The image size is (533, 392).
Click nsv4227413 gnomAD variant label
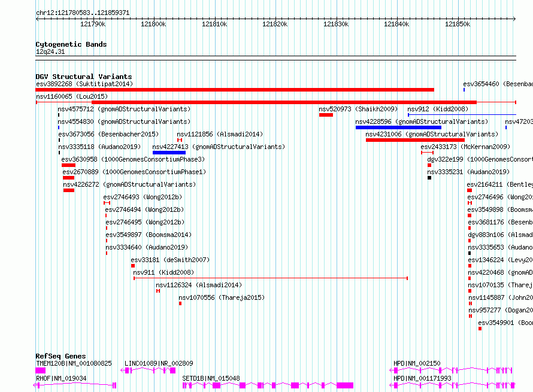(219, 147)
